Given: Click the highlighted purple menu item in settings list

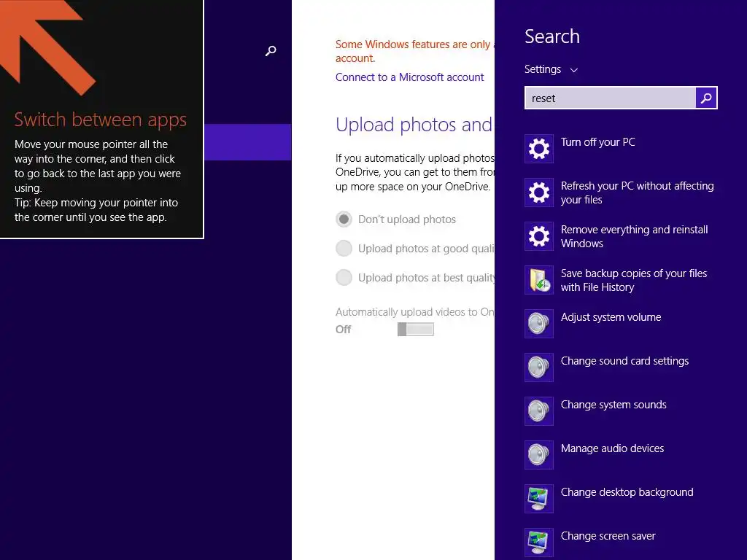Looking at the screenshot, I should point(248,142).
